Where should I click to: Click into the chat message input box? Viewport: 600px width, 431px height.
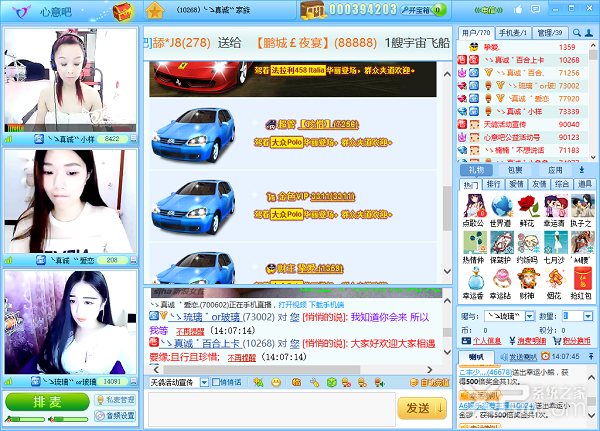click(272, 409)
